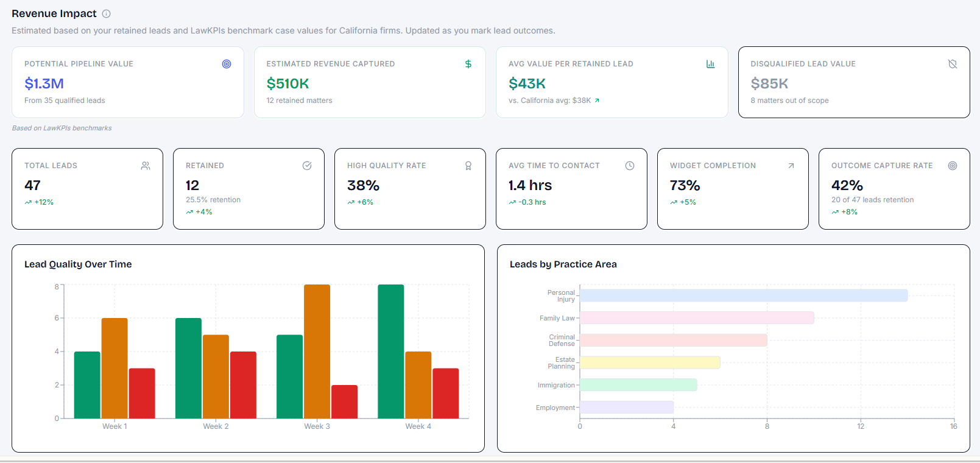Click the info icon beside Revenue Impact
This screenshot has height=463, width=980.
coord(106,13)
